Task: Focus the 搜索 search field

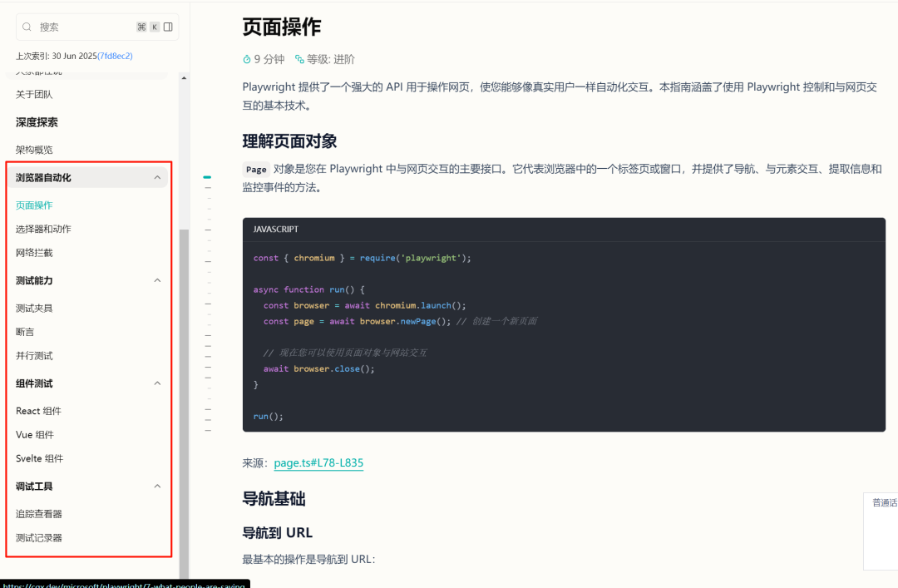Action: click(97, 27)
